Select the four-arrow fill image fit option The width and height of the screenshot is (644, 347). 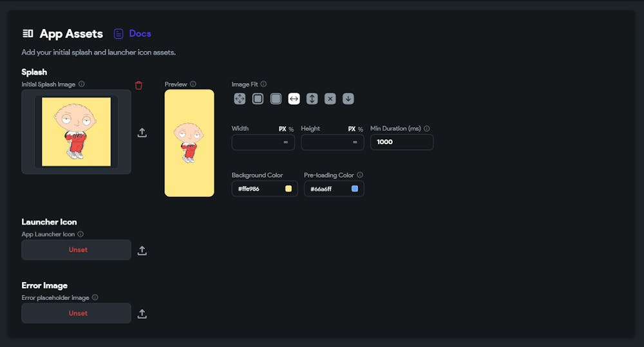(x=240, y=98)
